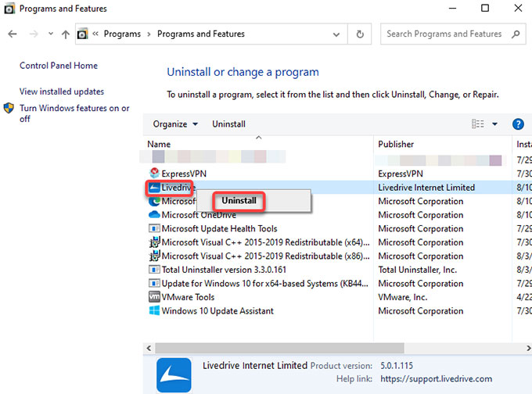The height and width of the screenshot is (394, 532).
Task: Click VMware, Inc. publisher cell
Action: tap(403, 297)
